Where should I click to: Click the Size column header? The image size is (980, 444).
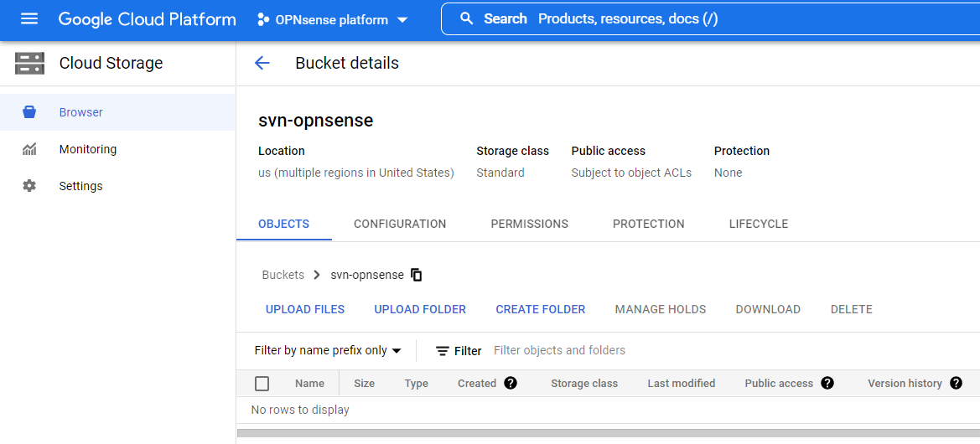(365, 384)
